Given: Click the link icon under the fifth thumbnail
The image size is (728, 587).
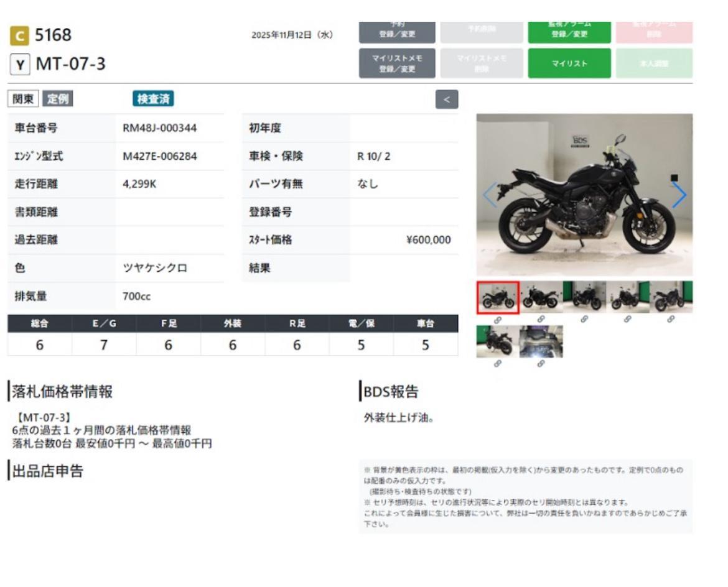Looking at the screenshot, I should 671,320.
